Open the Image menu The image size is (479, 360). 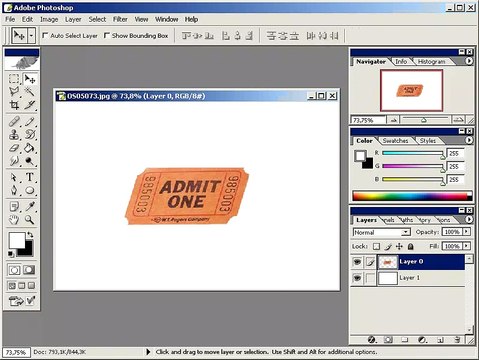tap(49, 19)
